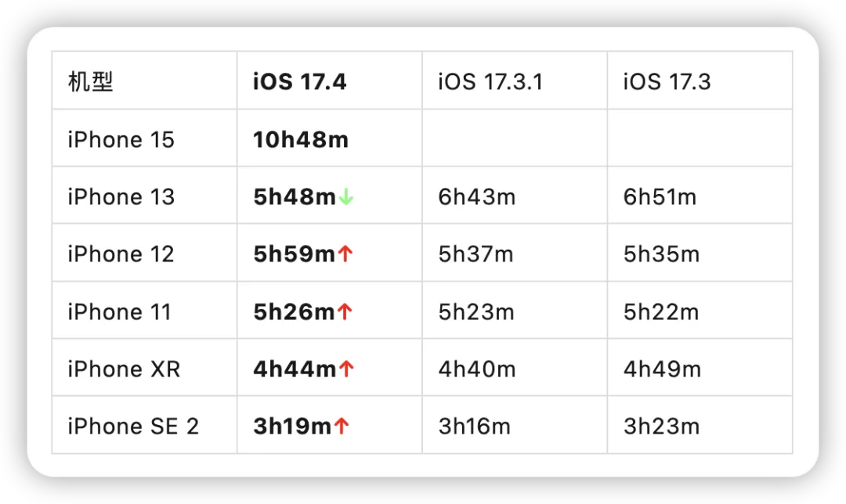
Task: Select the 3h16m cell for iPhone SE 2
Action: tap(474, 427)
